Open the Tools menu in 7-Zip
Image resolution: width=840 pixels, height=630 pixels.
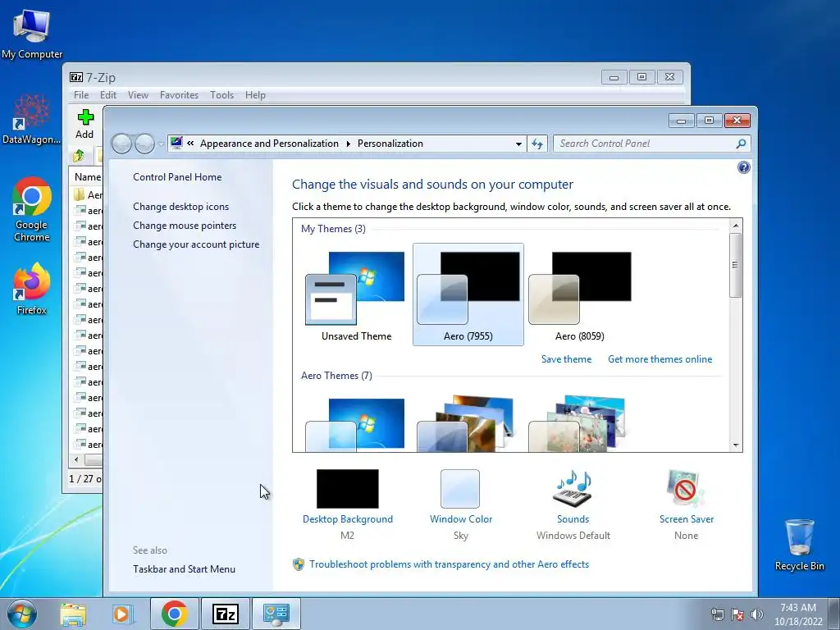coord(221,95)
